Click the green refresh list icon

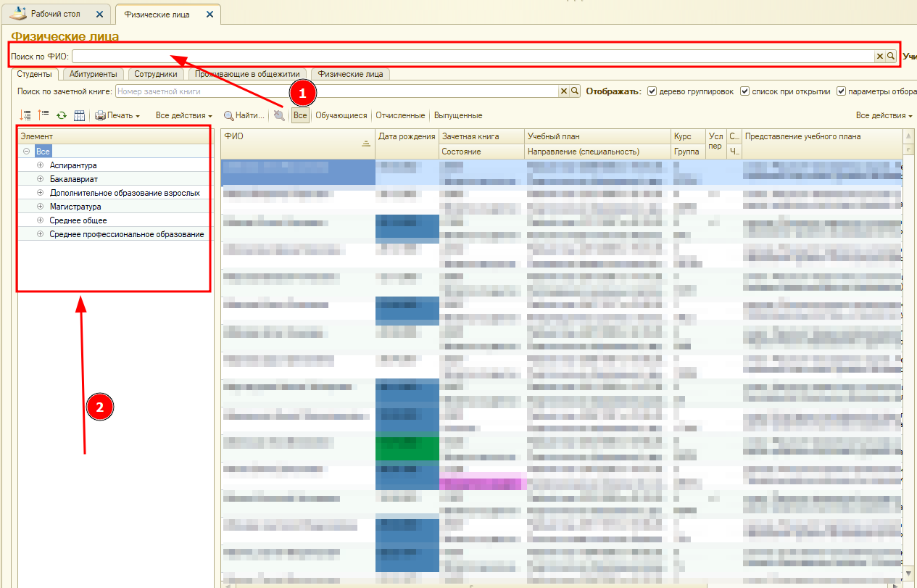click(x=62, y=115)
